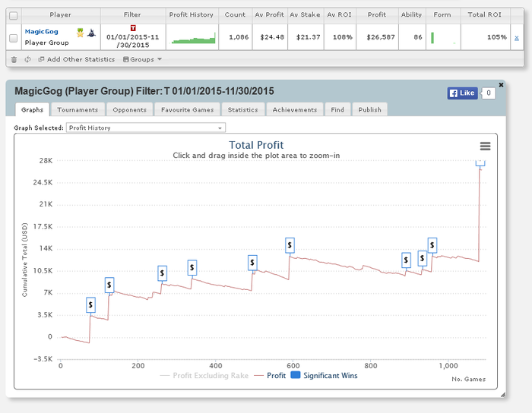This screenshot has width=532, height=413.
Task: Close the MagicGog details panel
Action: pos(501,85)
